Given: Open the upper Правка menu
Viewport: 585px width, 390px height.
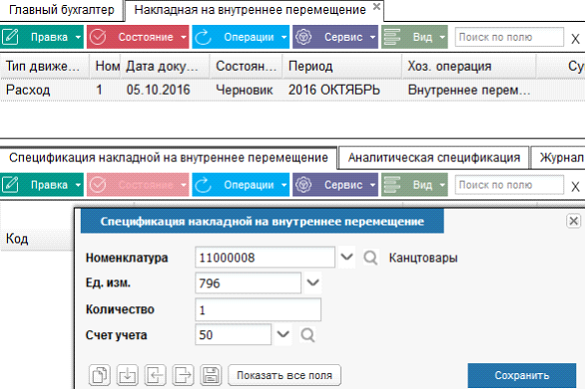Looking at the screenshot, I should coord(42,37).
